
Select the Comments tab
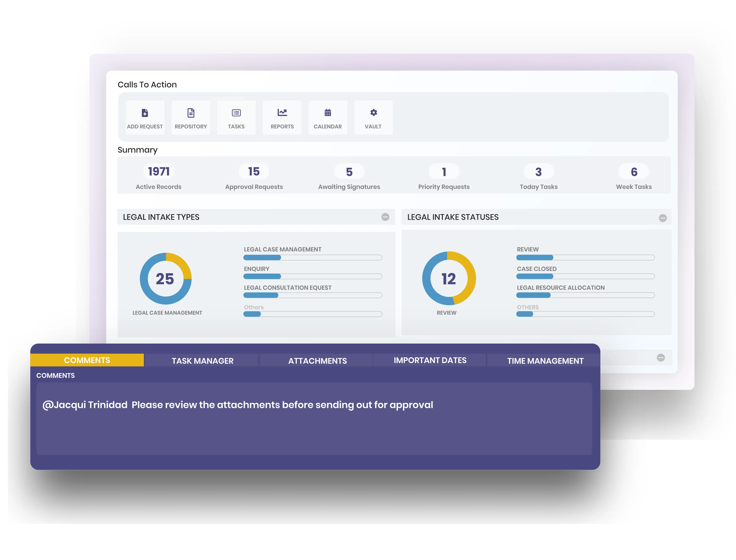pos(87,360)
